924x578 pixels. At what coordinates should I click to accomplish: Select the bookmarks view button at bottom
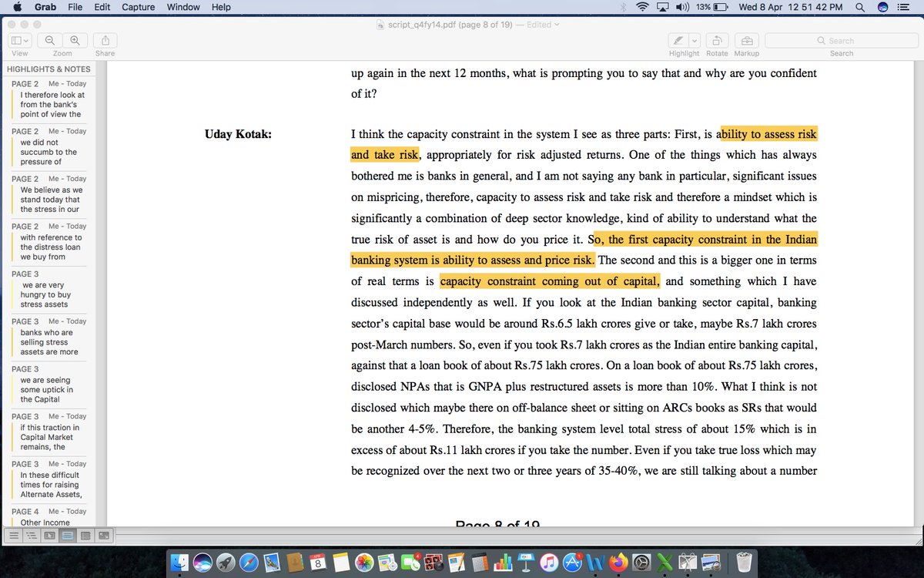[x=85, y=535]
